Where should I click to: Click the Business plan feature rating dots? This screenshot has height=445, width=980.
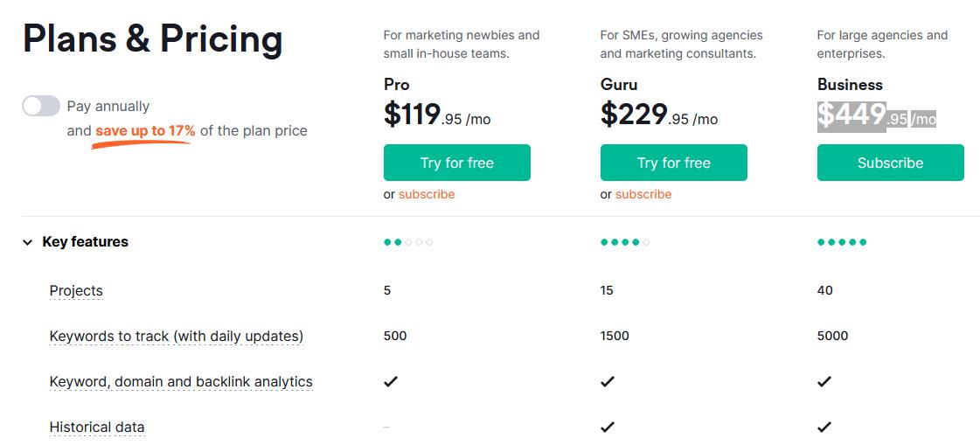(842, 242)
